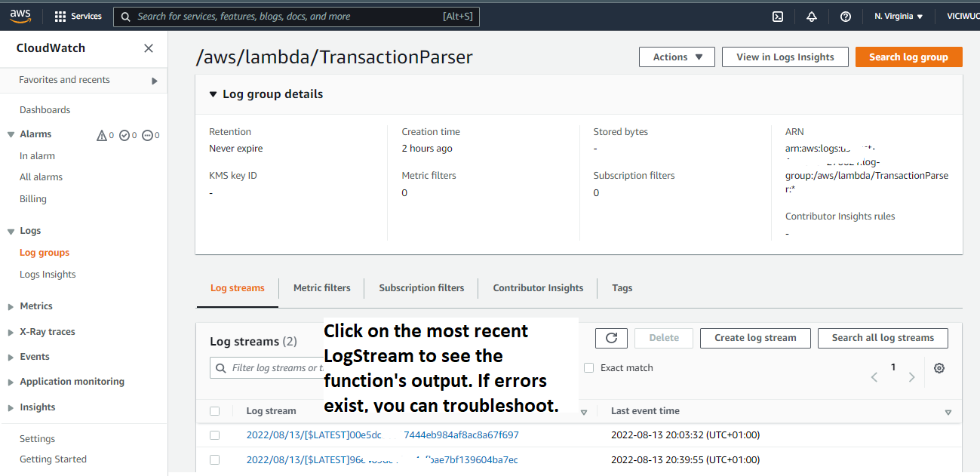This screenshot has height=476, width=980.
Task: Sort log stream column arrow
Action: [x=584, y=413]
